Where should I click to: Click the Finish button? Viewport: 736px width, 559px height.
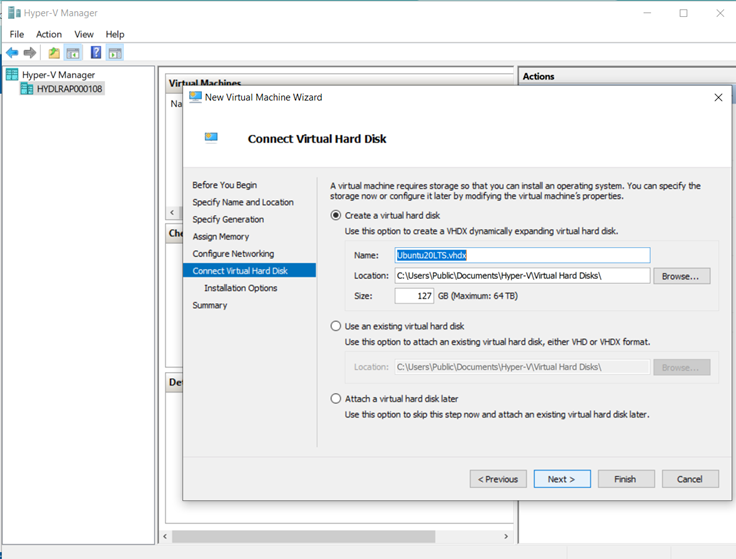pos(626,479)
